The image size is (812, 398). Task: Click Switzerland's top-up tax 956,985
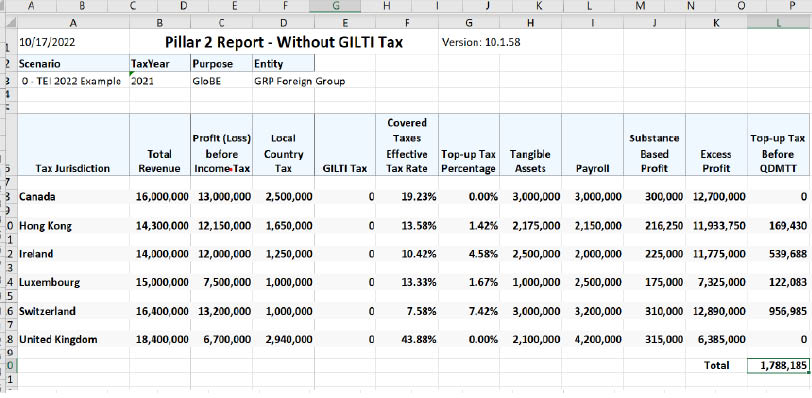coord(778,311)
